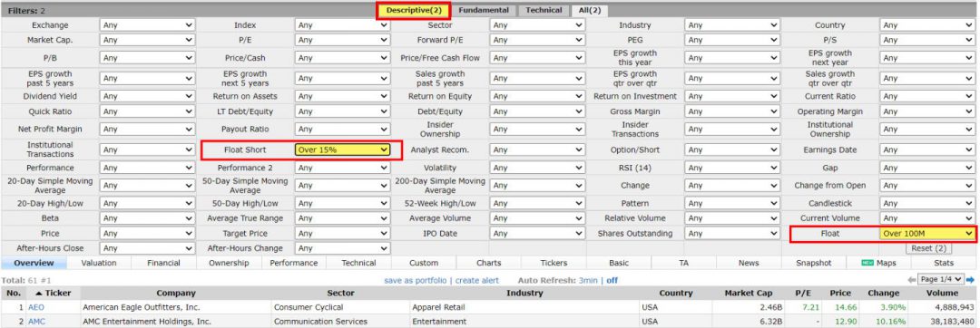Screen dimensions: 980x328
Task: Open the Stats view tab
Action: (944, 263)
